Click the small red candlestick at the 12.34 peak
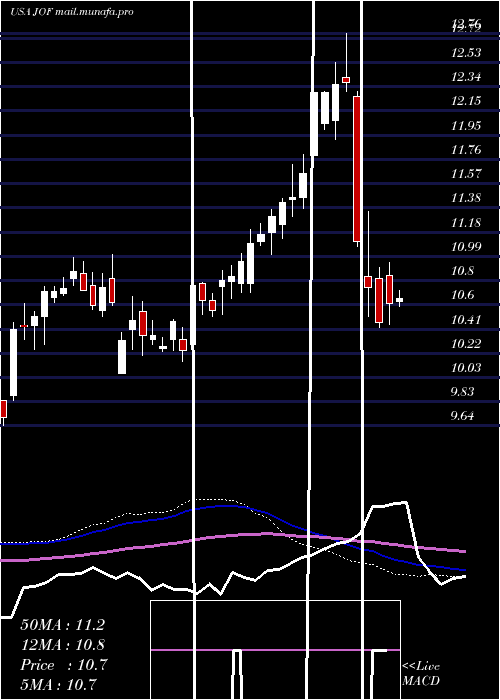 tap(346, 79)
